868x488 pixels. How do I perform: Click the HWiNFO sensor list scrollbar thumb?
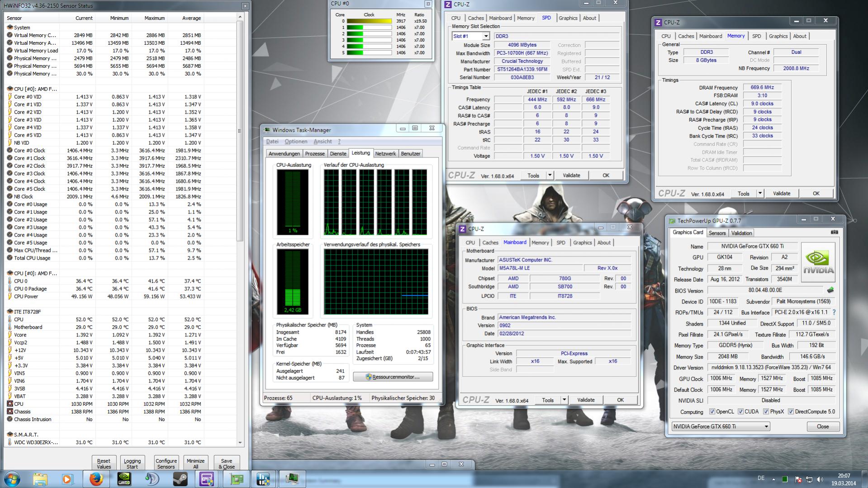coord(240,130)
